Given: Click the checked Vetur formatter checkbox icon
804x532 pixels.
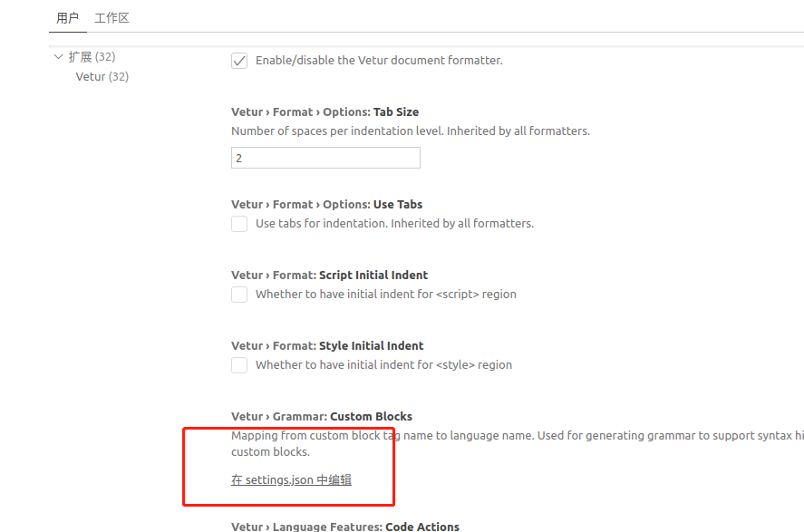Looking at the screenshot, I should (x=239, y=60).
